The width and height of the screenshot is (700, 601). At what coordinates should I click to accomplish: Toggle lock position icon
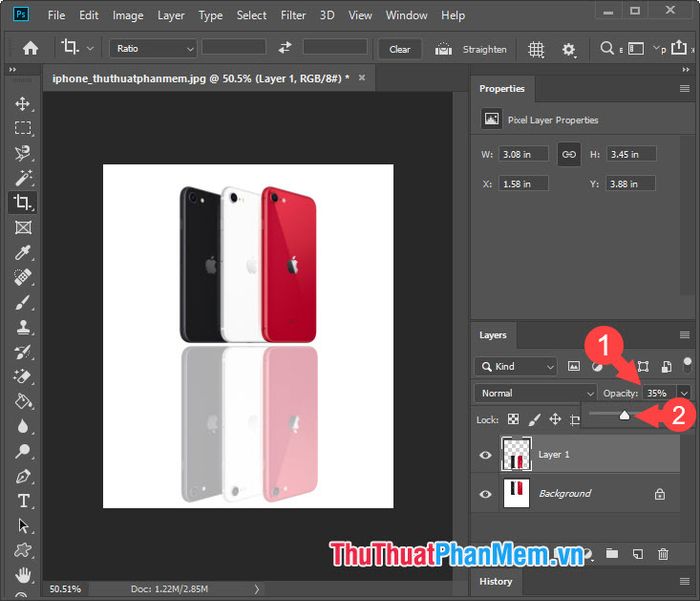coord(555,419)
